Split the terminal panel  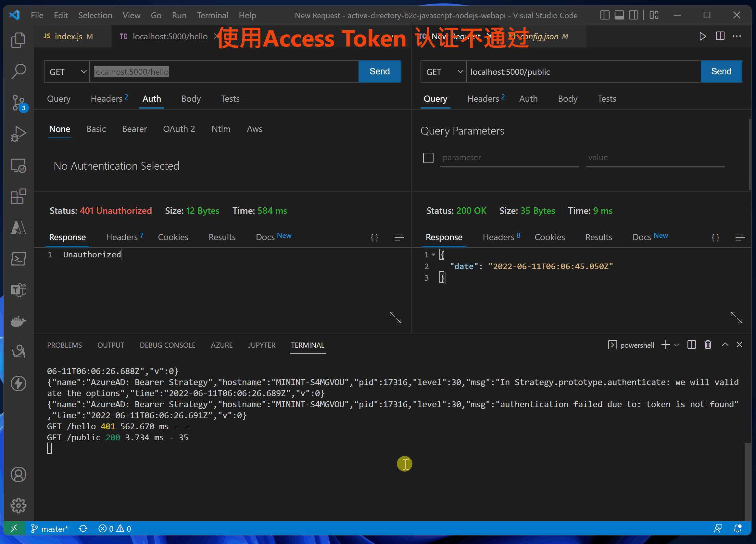pos(692,344)
